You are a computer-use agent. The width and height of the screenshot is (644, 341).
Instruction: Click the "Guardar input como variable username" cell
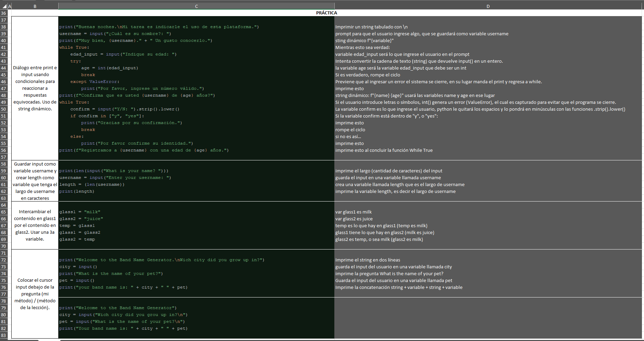pyautogui.click(x=35, y=181)
